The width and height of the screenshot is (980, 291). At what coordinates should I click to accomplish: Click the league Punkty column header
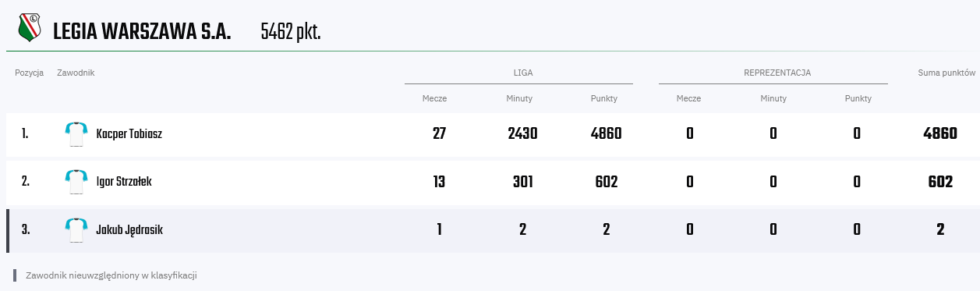tap(604, 98)
